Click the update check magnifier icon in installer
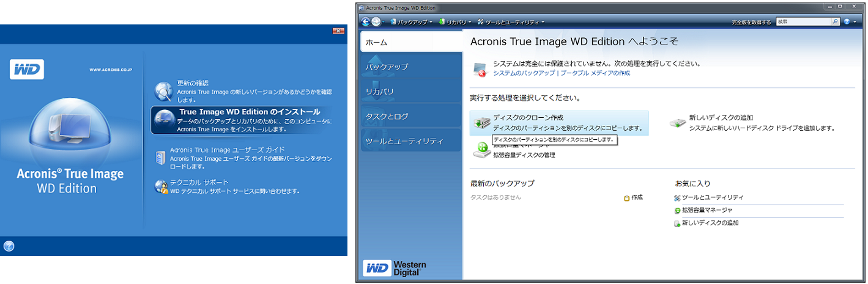The image size is (868, 284). pyautogui.click(x=163, y=91)
